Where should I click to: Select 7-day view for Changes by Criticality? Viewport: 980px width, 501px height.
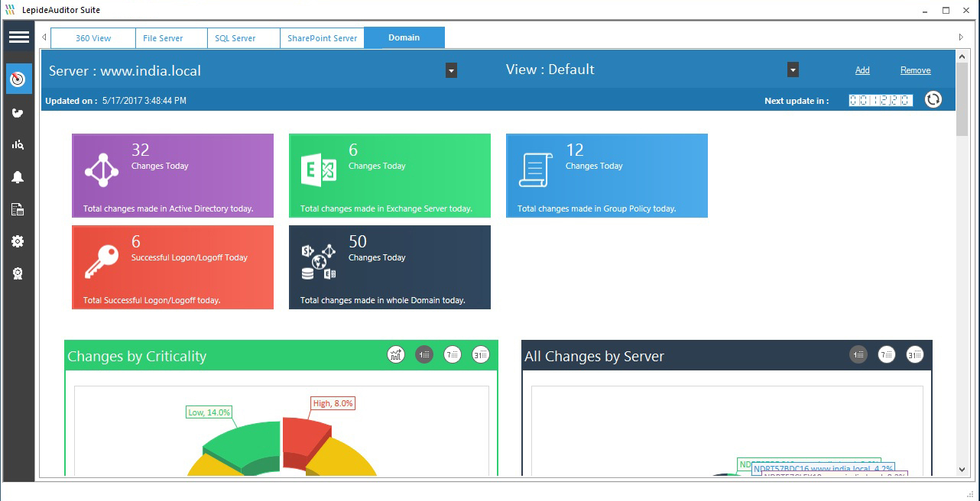453,354
